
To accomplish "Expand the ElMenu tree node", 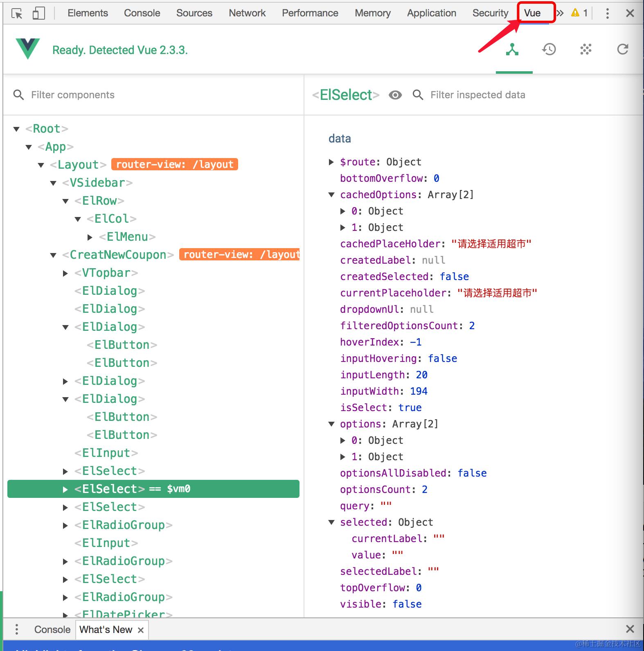I will pyautogui.click(x=90, y=237).
